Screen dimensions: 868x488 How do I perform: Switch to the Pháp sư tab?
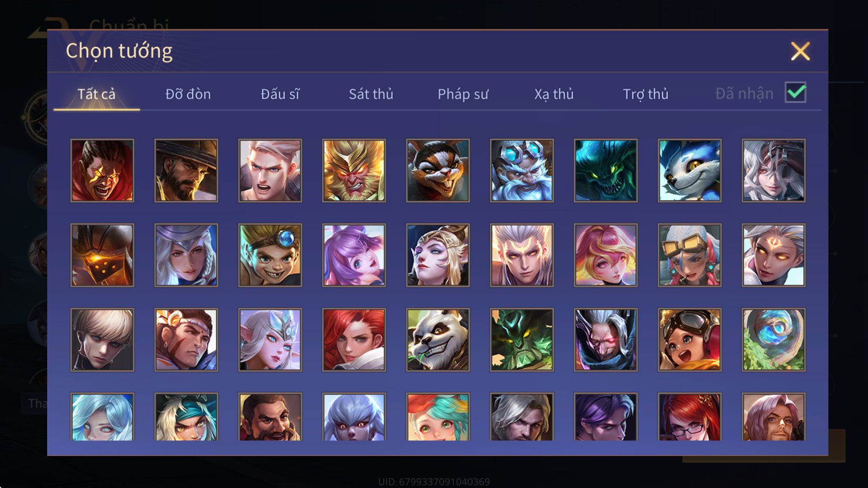(463, 94)
